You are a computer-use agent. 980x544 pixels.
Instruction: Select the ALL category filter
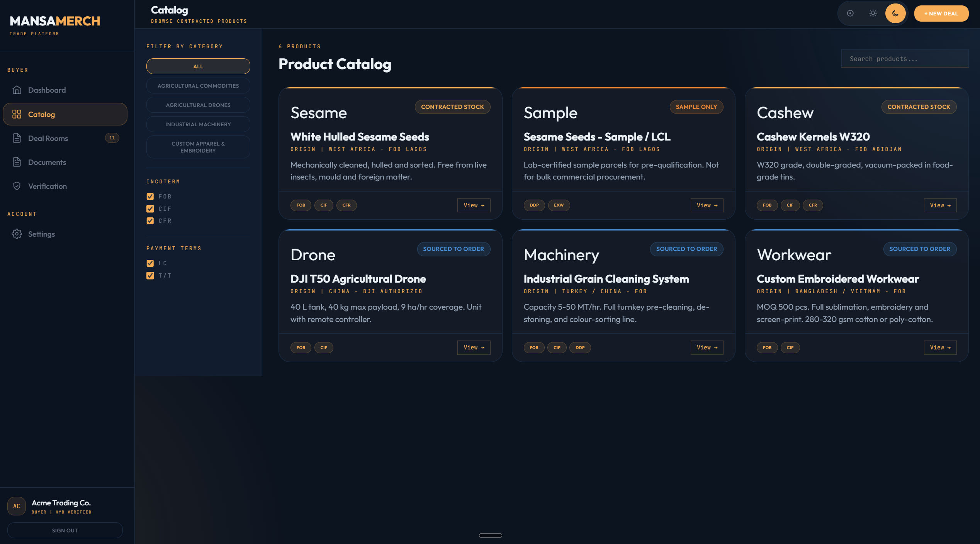point(198,66)
